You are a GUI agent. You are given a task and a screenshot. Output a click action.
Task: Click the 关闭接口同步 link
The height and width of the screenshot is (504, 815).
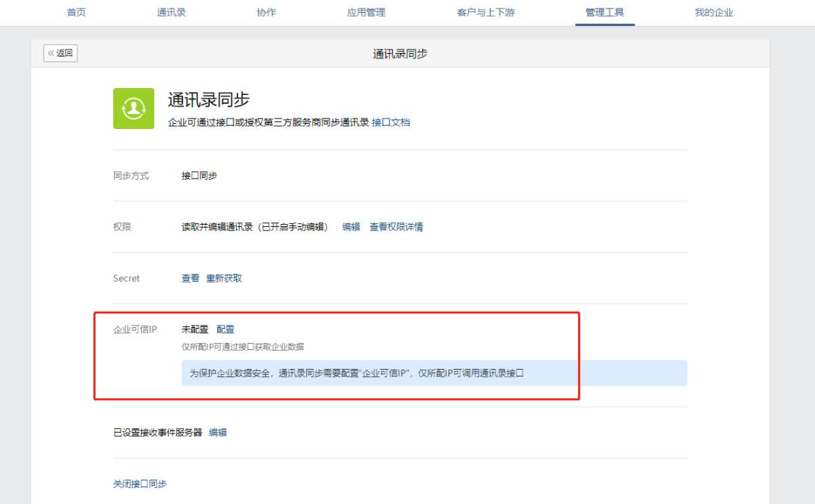click(140, 484)
